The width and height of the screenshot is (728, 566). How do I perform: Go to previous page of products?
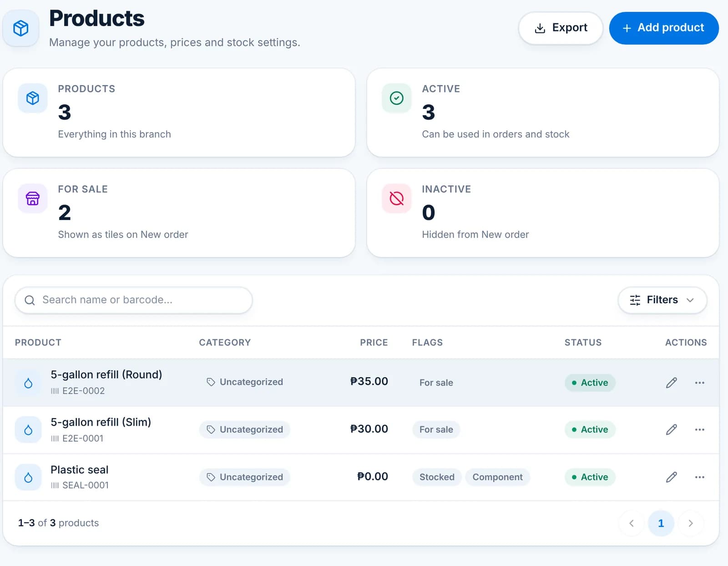point(632,523)
